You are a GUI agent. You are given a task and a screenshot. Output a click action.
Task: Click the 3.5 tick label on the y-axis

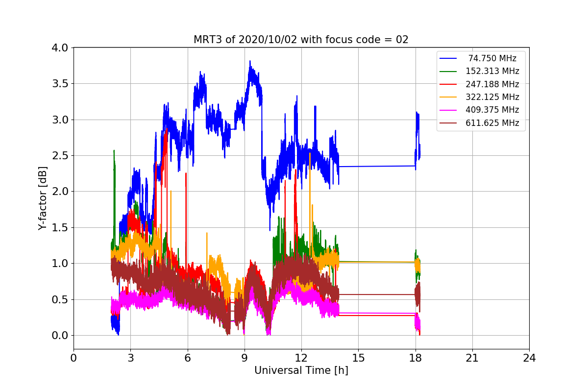[60, 83]
